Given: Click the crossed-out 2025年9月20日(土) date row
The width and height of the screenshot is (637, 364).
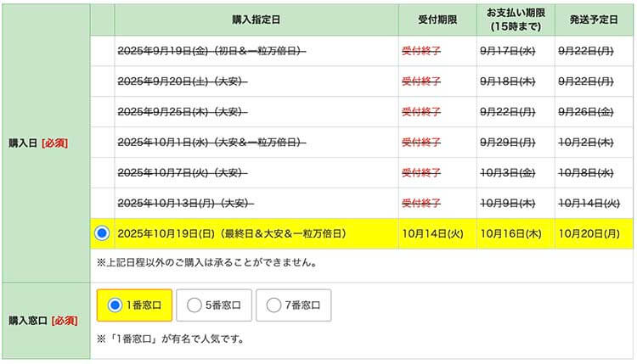Looking at the screenshot, I should pos(188,81).
